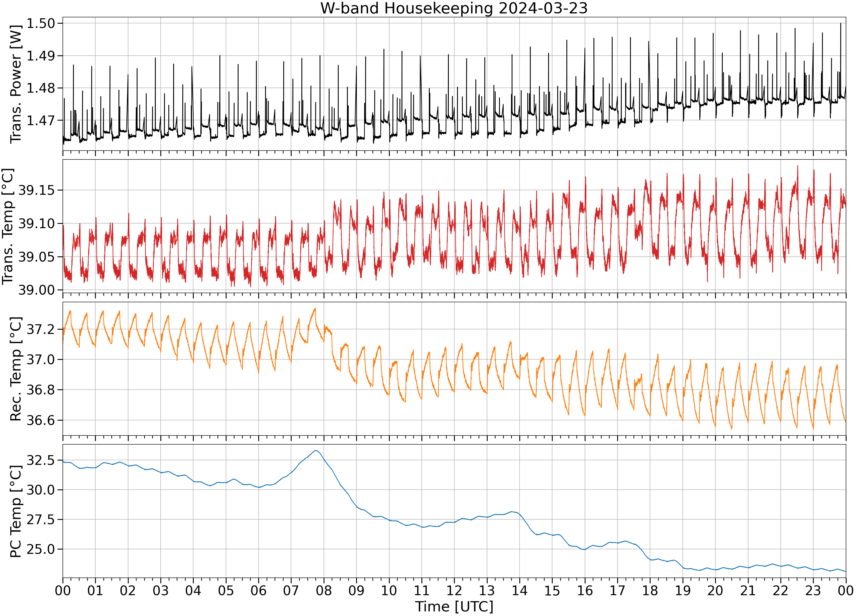Click the Rec. Temp [°C] axis label
Viewport: 856px width, 616px height.
15,369
